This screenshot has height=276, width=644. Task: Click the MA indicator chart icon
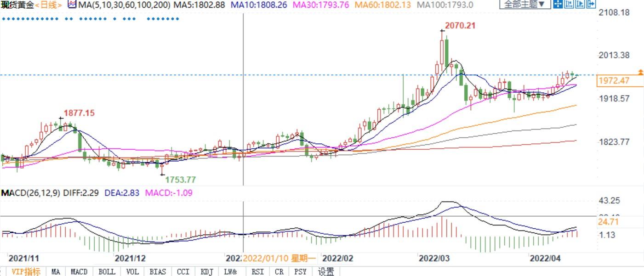72,5
